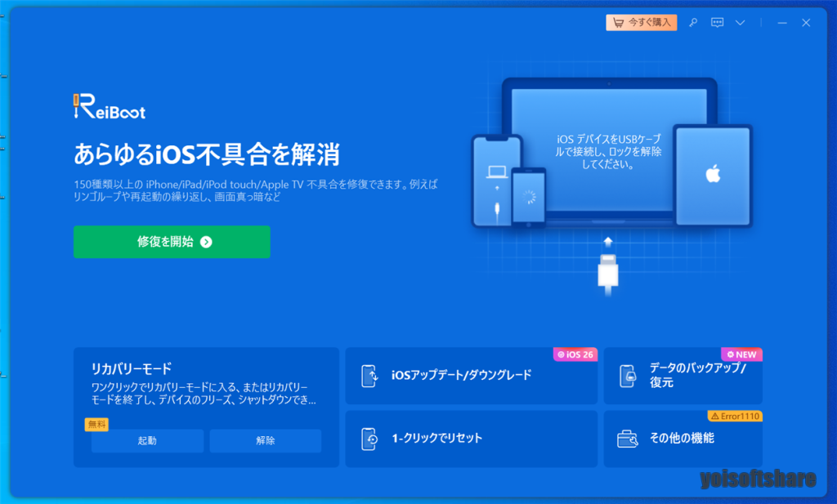
Task: Close the ReiBoot window
Action: pyautogui.click(x=806, y=23)
